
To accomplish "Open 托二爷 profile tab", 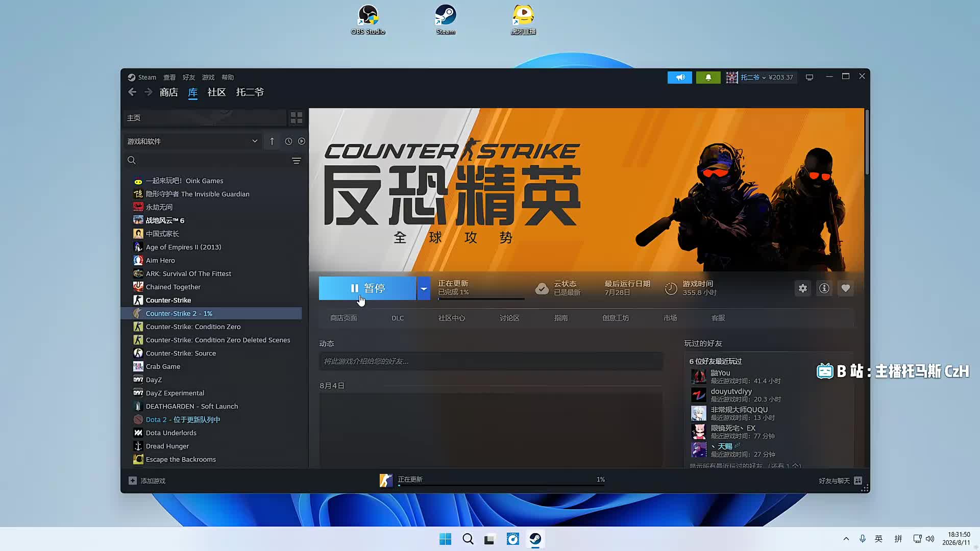I will click(250, 92).
